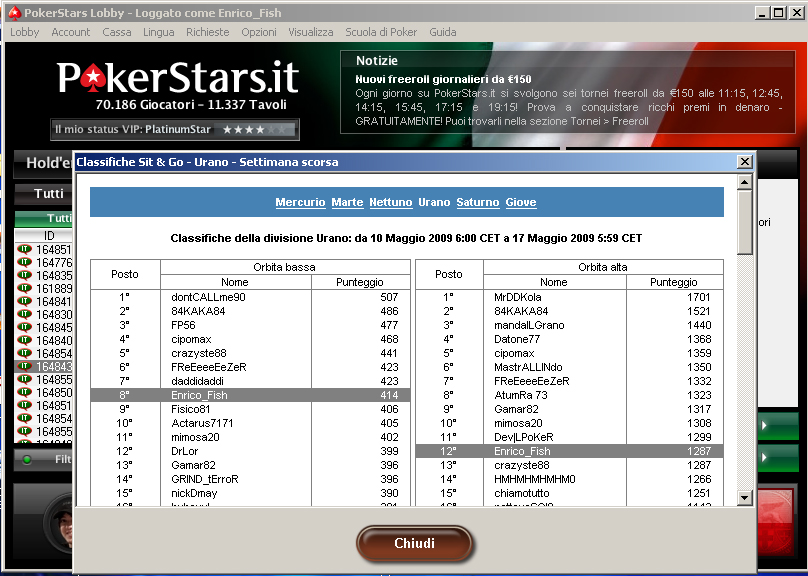Image resolution: width=808 pixels, height=576 pixels.
Task: Select dontCALLme90 in Orbita bassa
Action: pos(208,297)
